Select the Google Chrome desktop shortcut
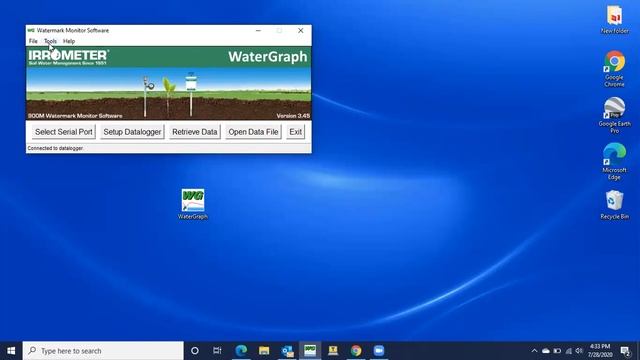Screen dimensions: 640x360 click(x=615, y=69)
